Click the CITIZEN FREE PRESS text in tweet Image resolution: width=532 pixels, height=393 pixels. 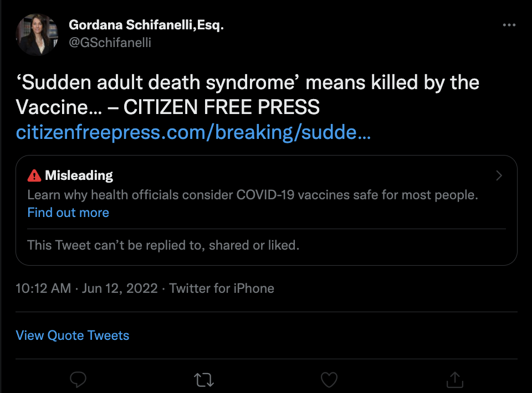pos(222,107)
